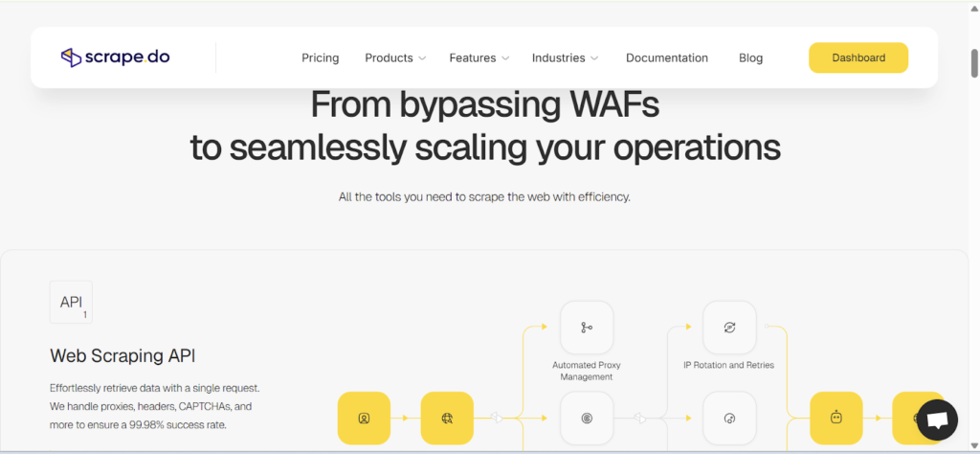Click the page's vertical scrollbar thumb
The image size is (980, 454).
tap(973, 62)
